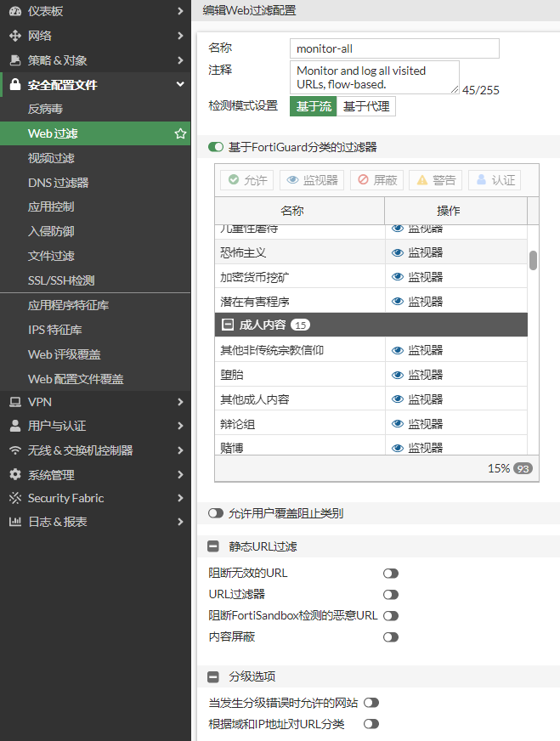Image resolution: width=560 pixels, height=741 pixels.
Task: Enable the URL过滤器 toggle
Action: pyautogui.click(x=390, y=595)
